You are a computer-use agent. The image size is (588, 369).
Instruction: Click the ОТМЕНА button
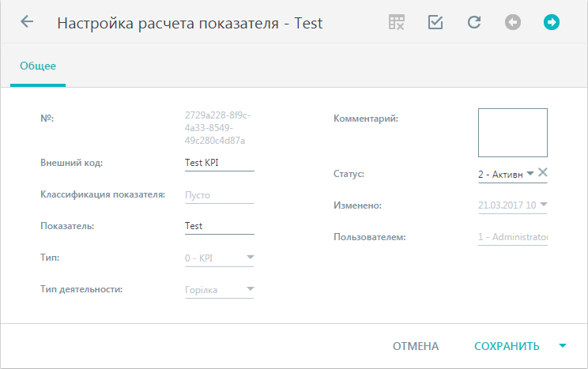click(x=416, y=346)
